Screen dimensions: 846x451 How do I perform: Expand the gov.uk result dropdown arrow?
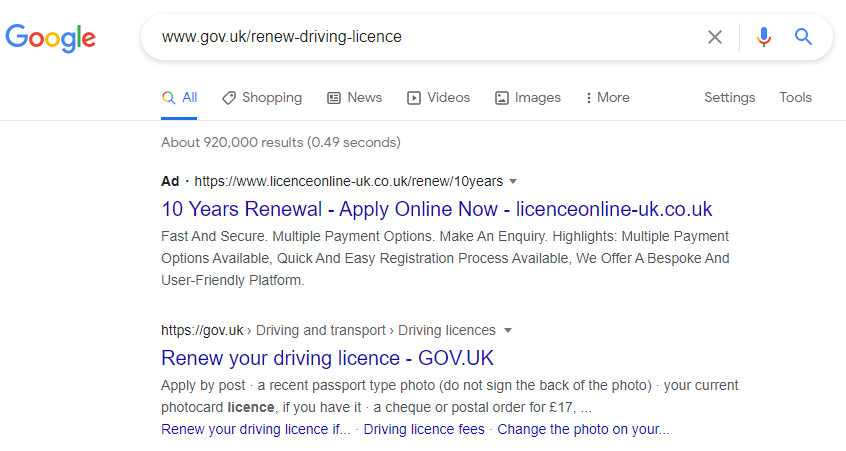point(507,331)
